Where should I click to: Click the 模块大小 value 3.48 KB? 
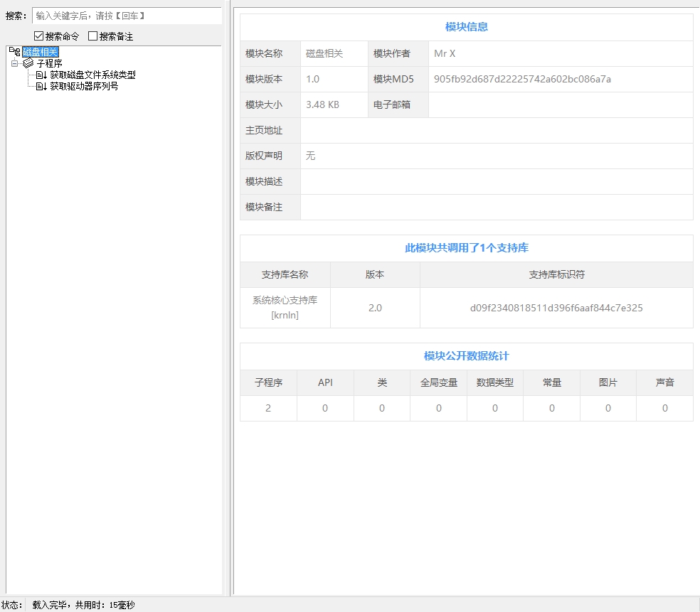[322, 104]
